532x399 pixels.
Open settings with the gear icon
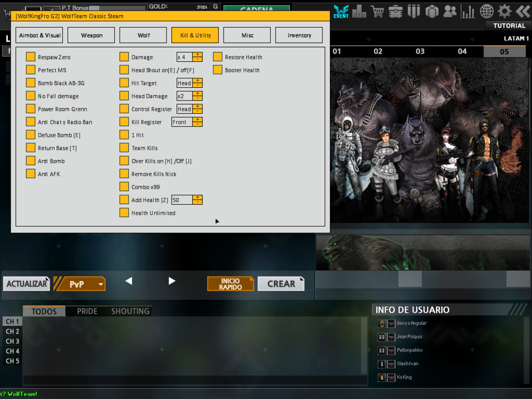pyautogui.click(x=504, y=11)
